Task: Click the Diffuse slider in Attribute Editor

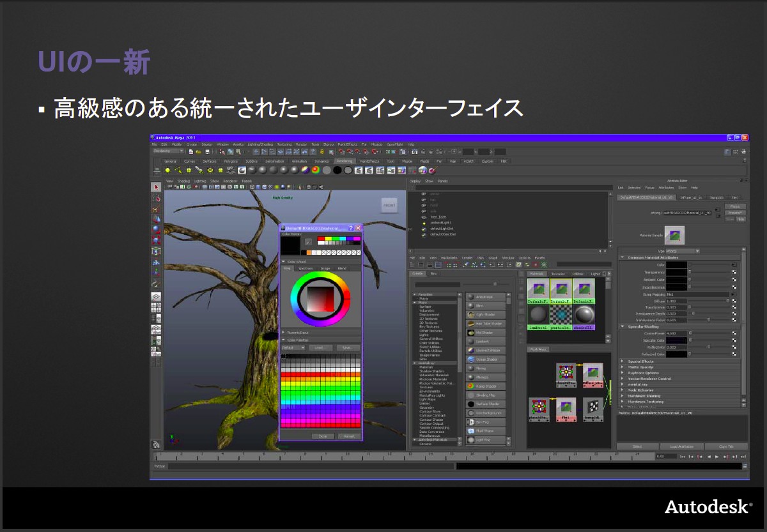Action: [x=709, y=301]
